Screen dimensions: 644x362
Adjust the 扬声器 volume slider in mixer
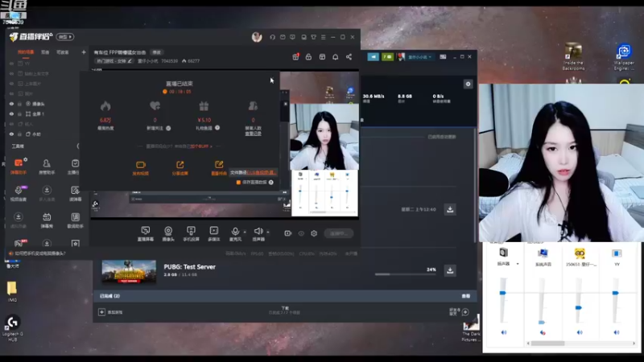point(502,293)
